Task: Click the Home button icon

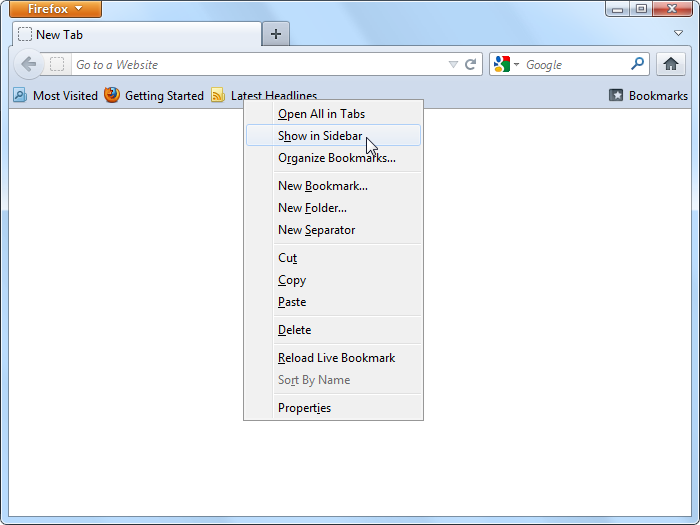Action: (x=672, y=64)
